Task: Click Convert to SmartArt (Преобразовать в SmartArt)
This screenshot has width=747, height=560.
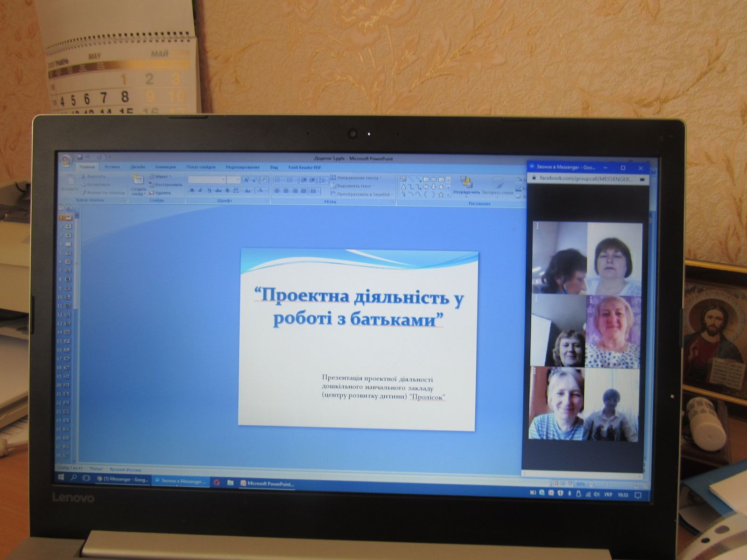Action: (x=362, y=194)
